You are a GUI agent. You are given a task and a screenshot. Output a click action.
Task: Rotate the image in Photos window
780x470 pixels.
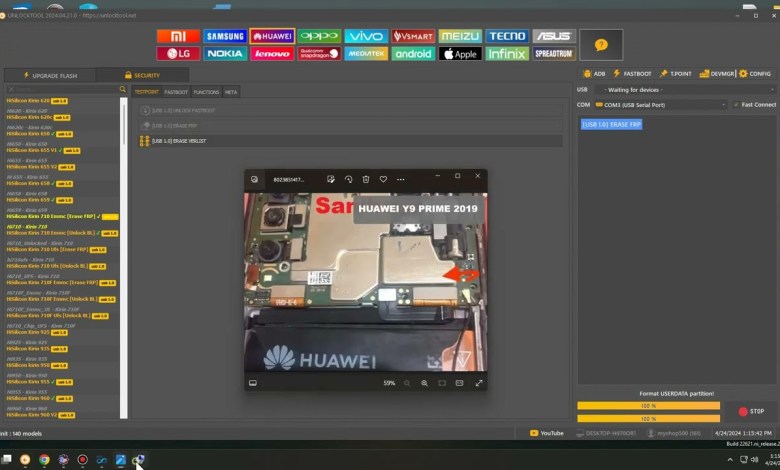click(348, 179)
